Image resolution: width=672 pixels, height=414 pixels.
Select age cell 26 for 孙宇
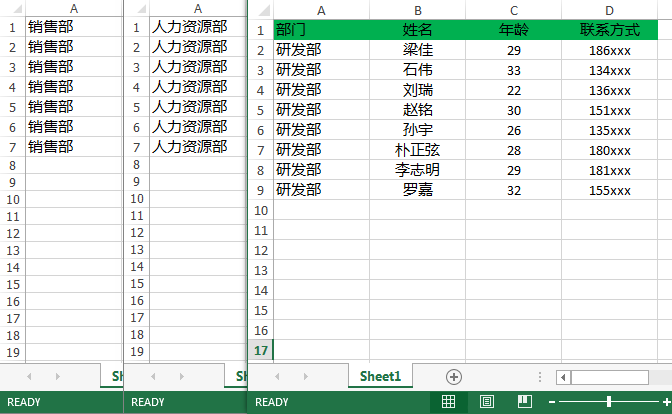(513, 130)
